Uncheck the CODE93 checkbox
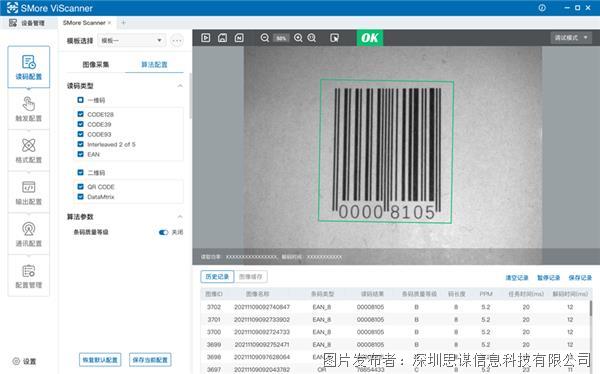Image resolution: width=600 pixels, height=374 pixels. [x=80, y=134]
